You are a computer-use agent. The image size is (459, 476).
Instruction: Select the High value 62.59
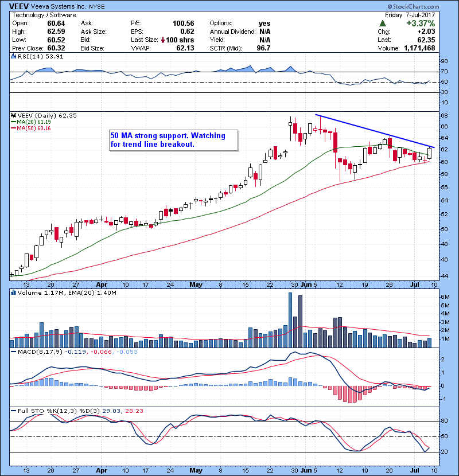tap(56, 32)
